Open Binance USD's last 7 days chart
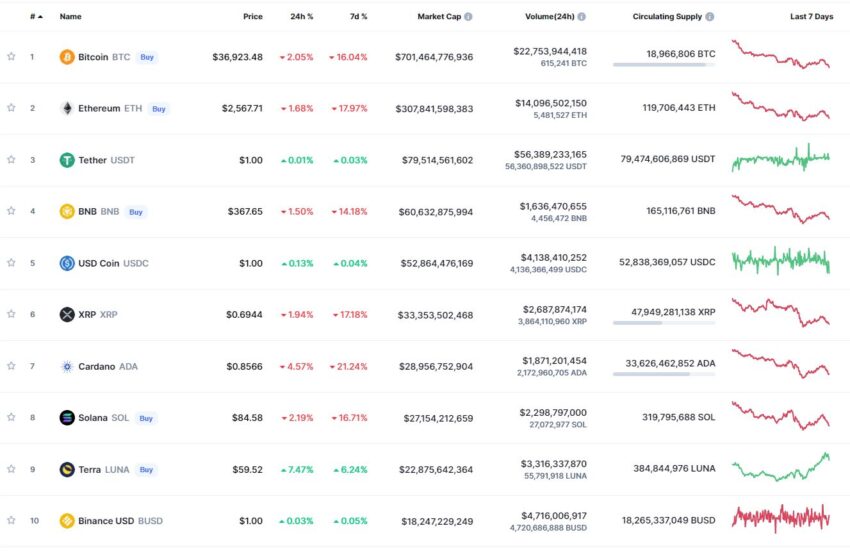This screenshot has height=551, width=850. coord(781,518)
